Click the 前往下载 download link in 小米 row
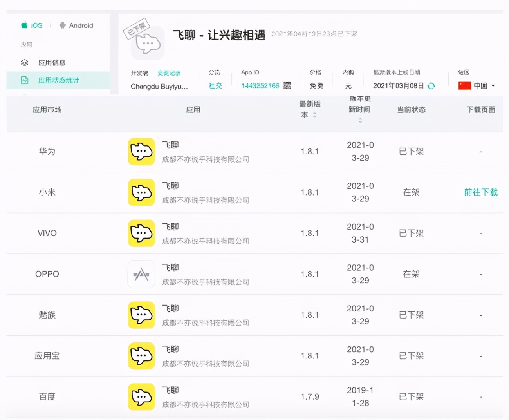509x420 pixels. click(481, 192)
